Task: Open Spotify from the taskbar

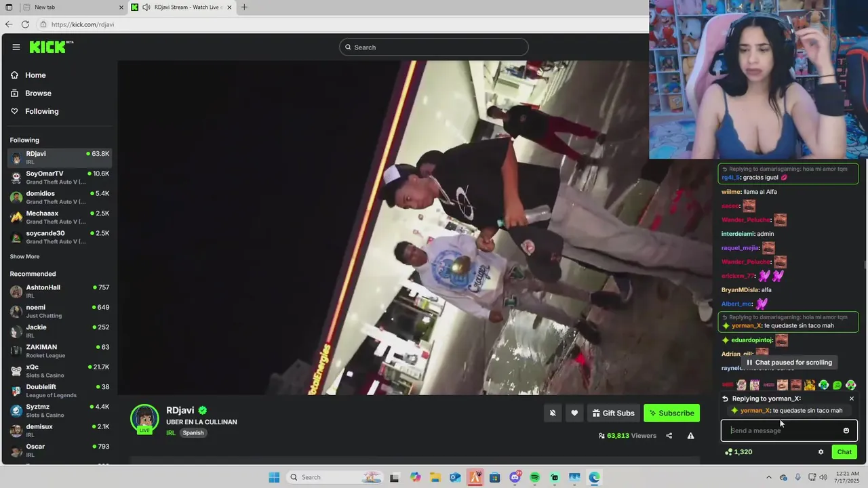Action: click(534, 477)
